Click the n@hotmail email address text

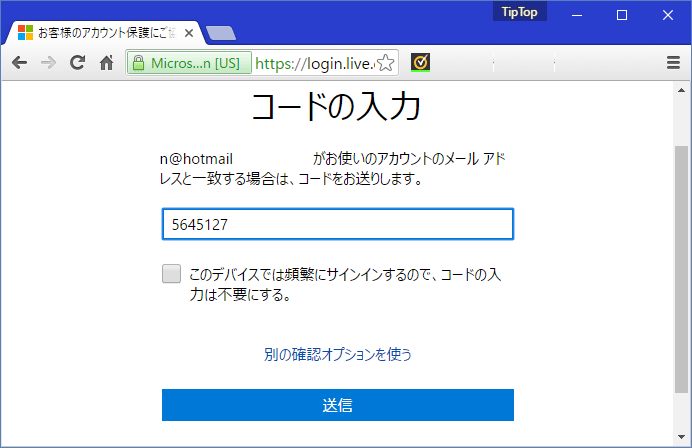196,159
